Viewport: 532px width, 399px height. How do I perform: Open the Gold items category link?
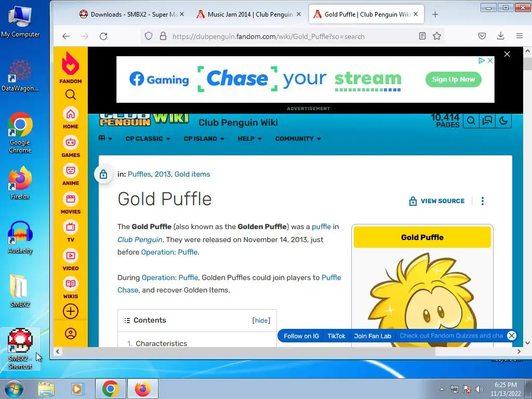(192, 175)
